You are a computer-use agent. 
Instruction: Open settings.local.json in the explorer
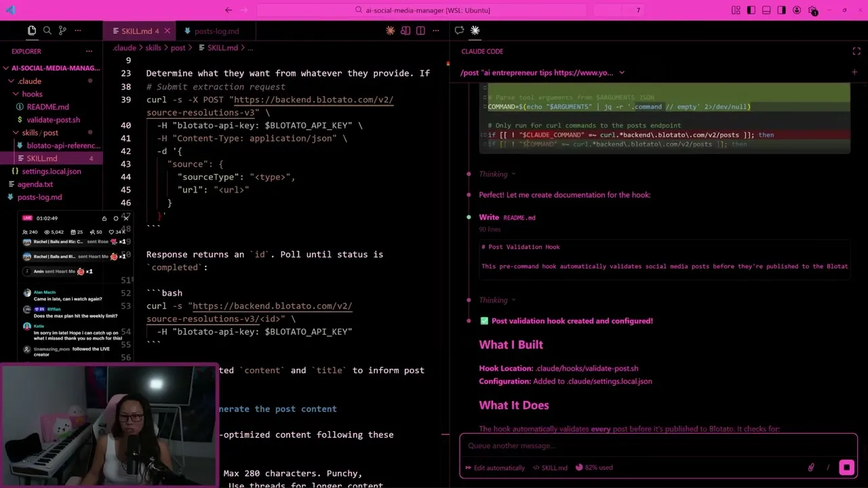pos(51,171)
